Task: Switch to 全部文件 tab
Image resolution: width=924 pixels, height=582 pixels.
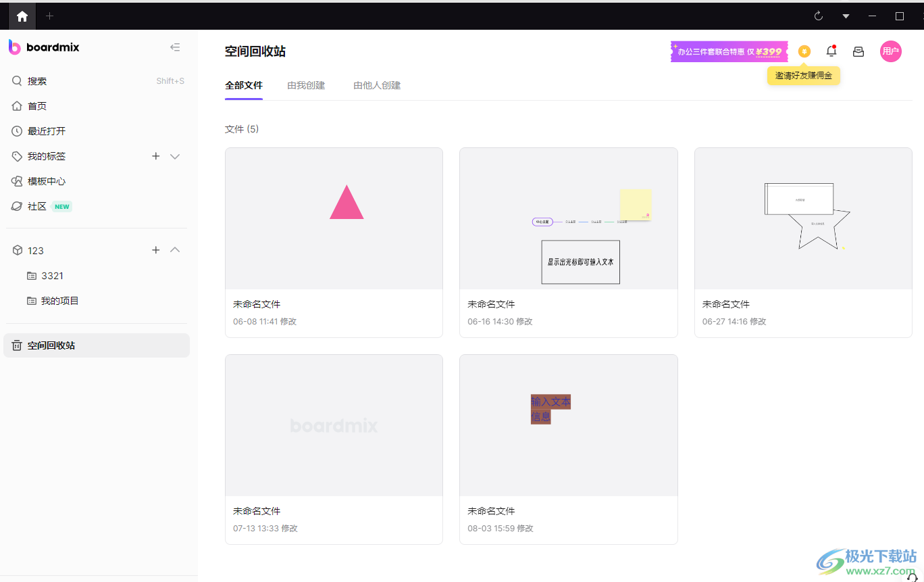Action: 244,86
